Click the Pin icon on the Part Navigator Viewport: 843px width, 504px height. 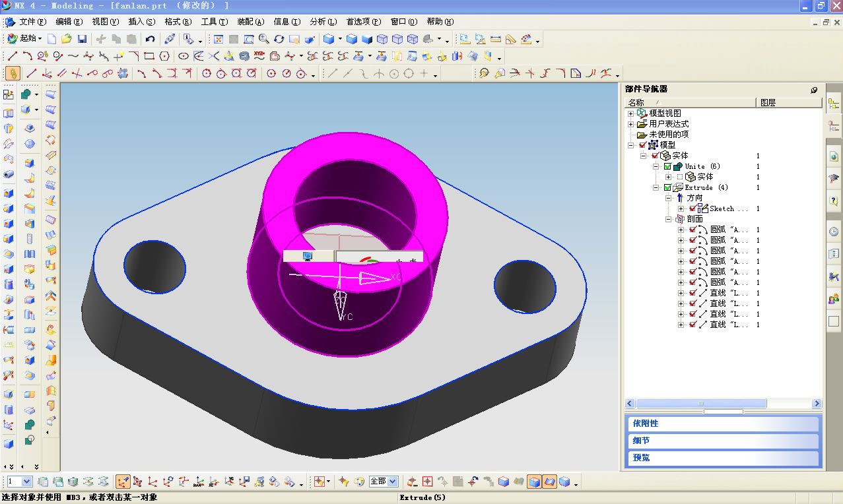(x=814, y=90)
